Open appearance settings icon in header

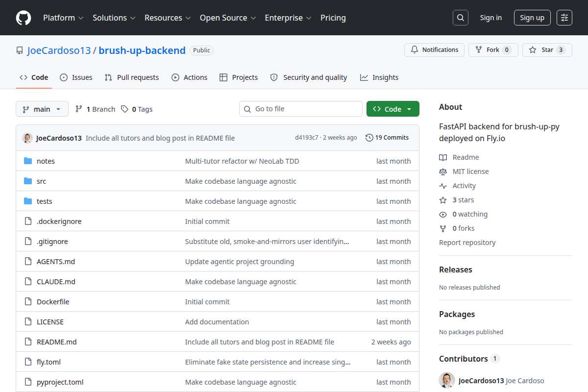click(x=564, y=18)
